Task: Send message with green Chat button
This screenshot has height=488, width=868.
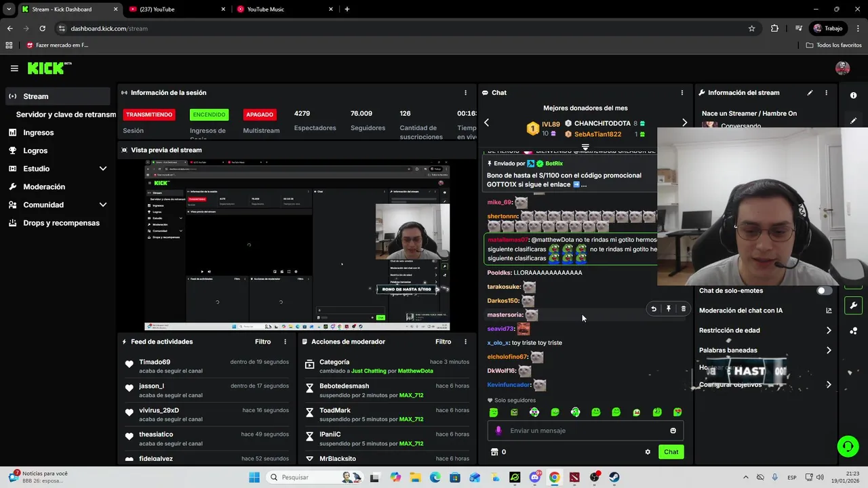Action: [671, 452]
